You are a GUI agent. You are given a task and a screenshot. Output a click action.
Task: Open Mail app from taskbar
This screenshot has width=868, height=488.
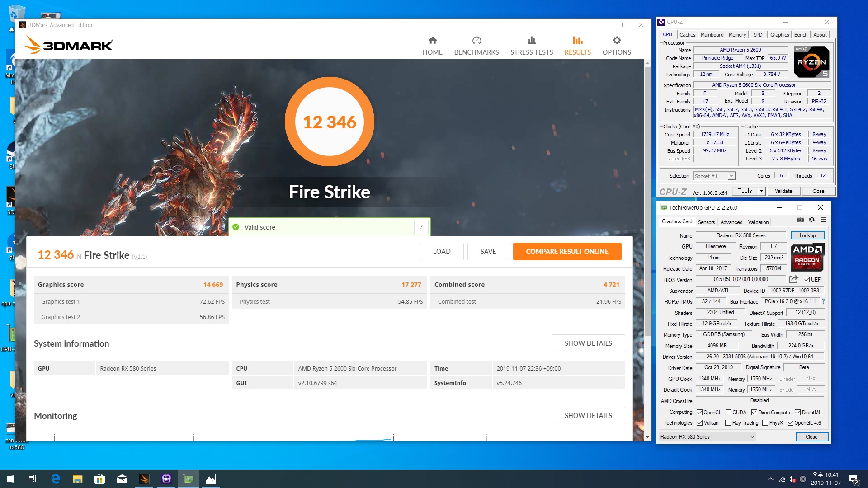122,479
